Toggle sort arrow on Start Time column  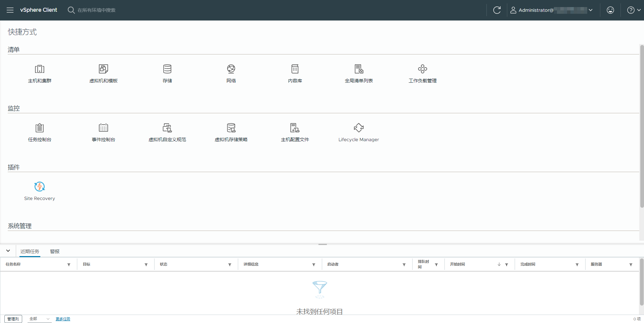point(499,265)
